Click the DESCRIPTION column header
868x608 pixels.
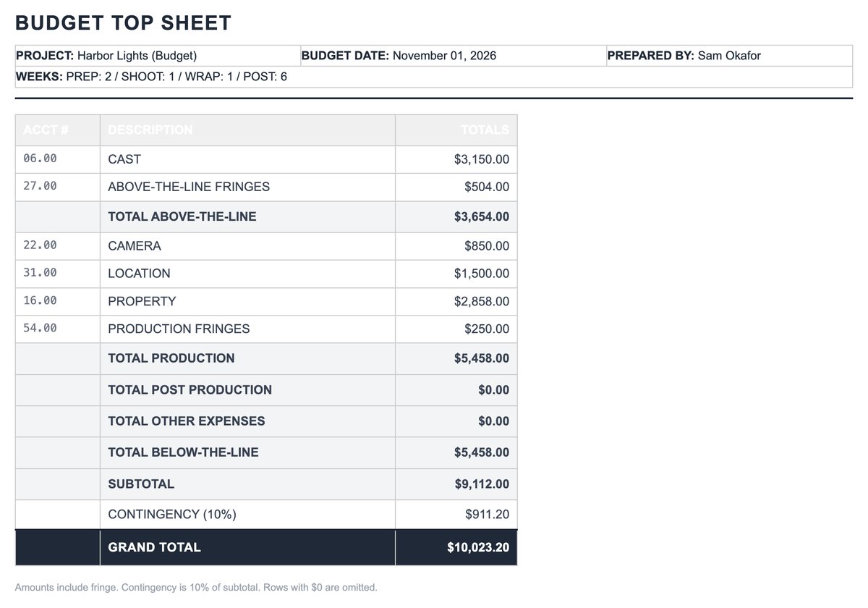pos(247,130)
